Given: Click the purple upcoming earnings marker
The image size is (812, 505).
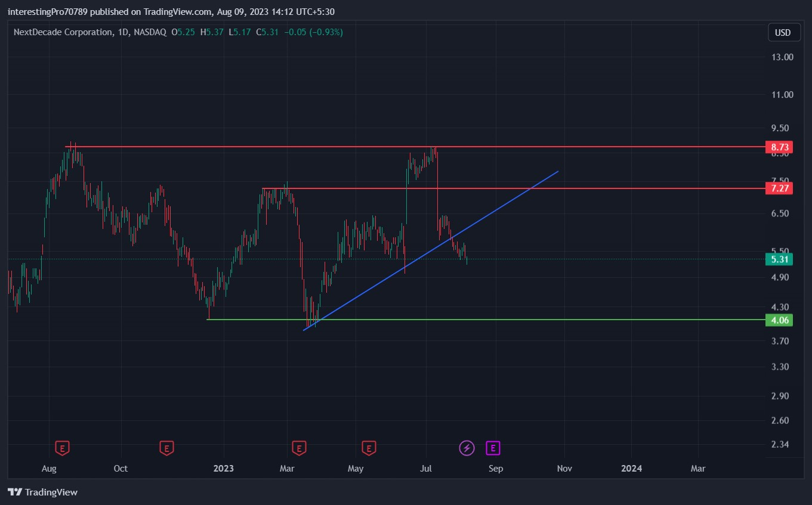Looking at the screenshot, I should (493, 447).
